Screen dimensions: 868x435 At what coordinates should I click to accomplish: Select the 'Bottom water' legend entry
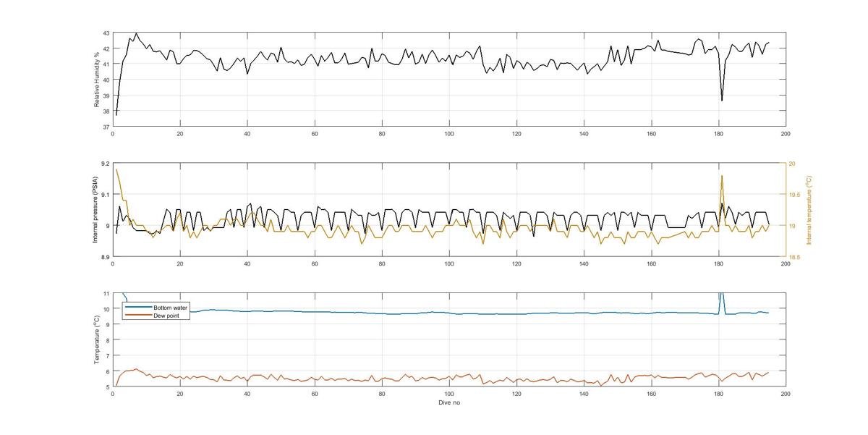(170, 308)
